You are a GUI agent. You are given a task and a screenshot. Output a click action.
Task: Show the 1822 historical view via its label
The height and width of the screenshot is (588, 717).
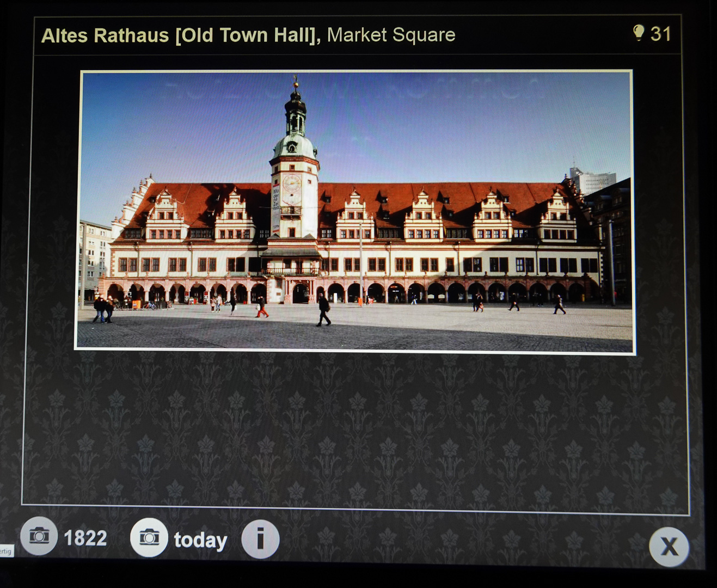[x=85, y=538]
